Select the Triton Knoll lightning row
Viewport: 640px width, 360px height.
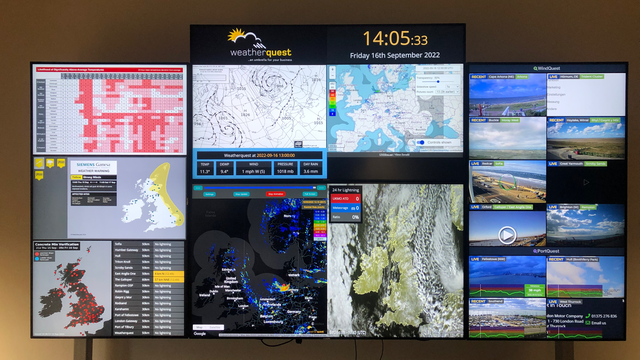(x=149, y=262)
